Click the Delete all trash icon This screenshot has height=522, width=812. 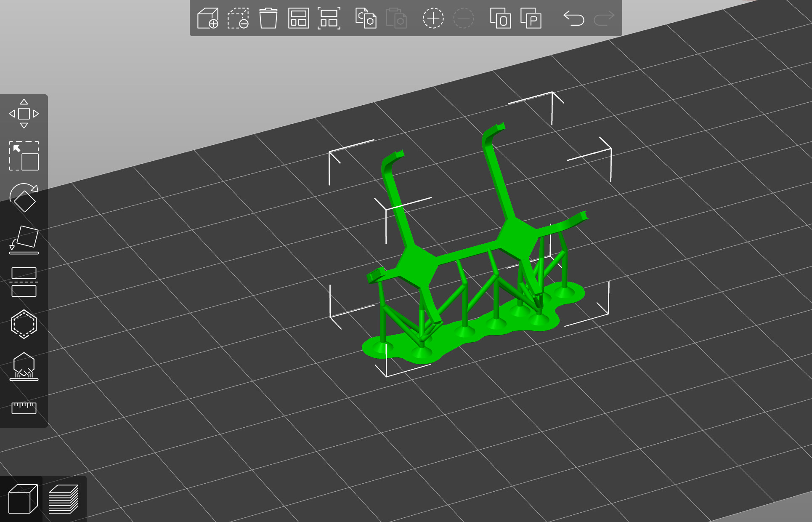pyautogui.click(x=268, y=19)
